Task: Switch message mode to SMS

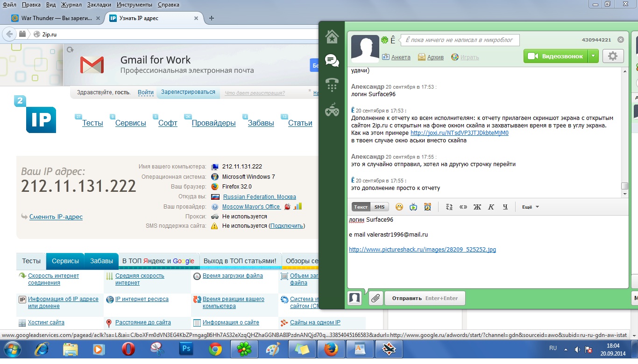Action: [380, 207]
